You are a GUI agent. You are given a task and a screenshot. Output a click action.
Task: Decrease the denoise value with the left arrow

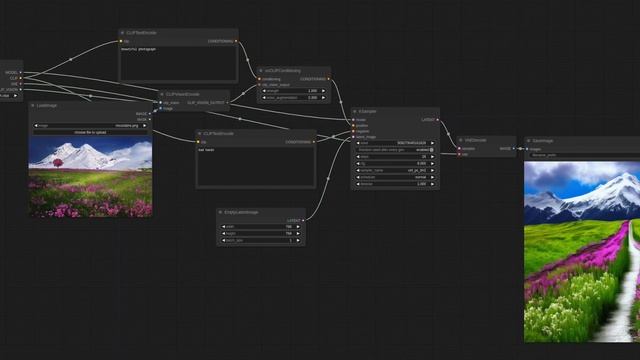pos(358,184)
